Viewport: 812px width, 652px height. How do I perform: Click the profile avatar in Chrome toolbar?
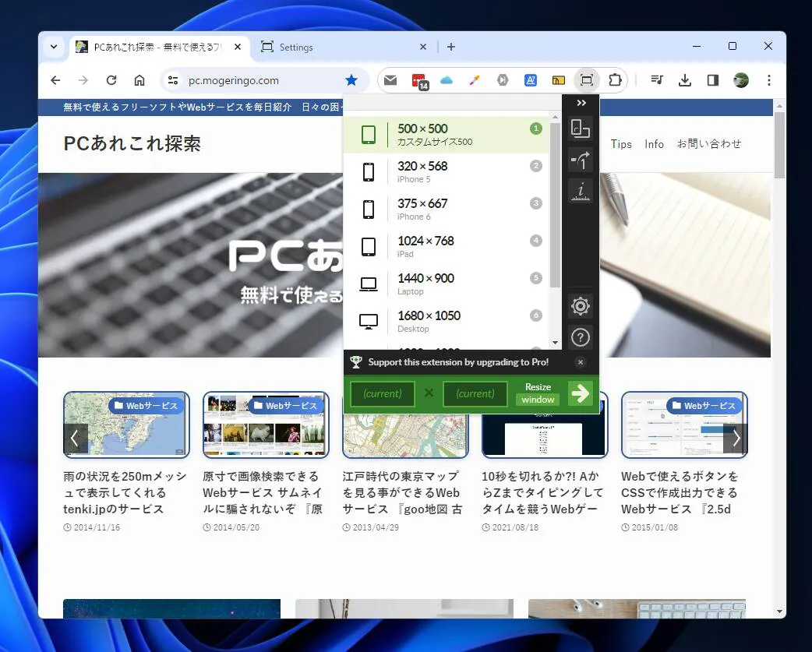(x=741, y=80)
